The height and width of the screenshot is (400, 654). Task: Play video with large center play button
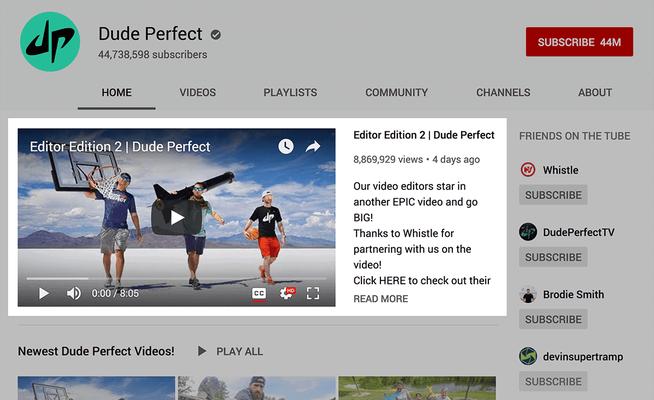(177, 217)
